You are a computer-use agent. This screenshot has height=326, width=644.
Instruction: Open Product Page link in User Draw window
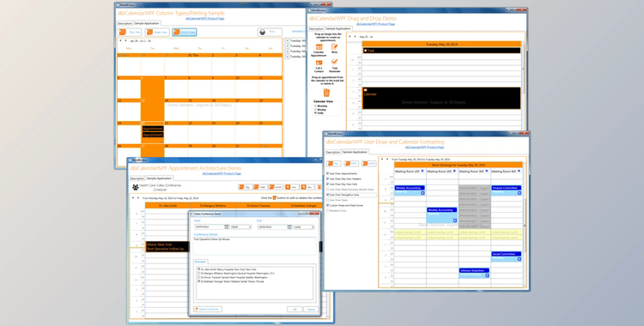click(425, 147)
